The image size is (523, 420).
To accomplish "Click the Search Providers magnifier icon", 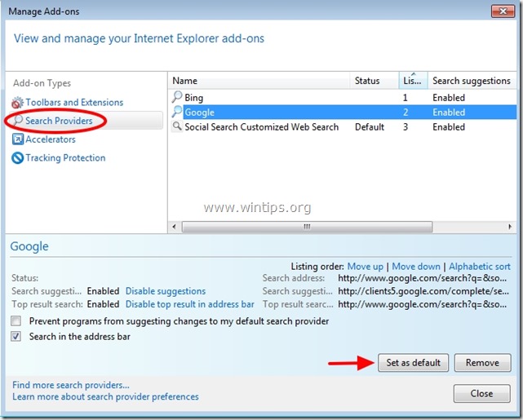I will click(18, 121).
